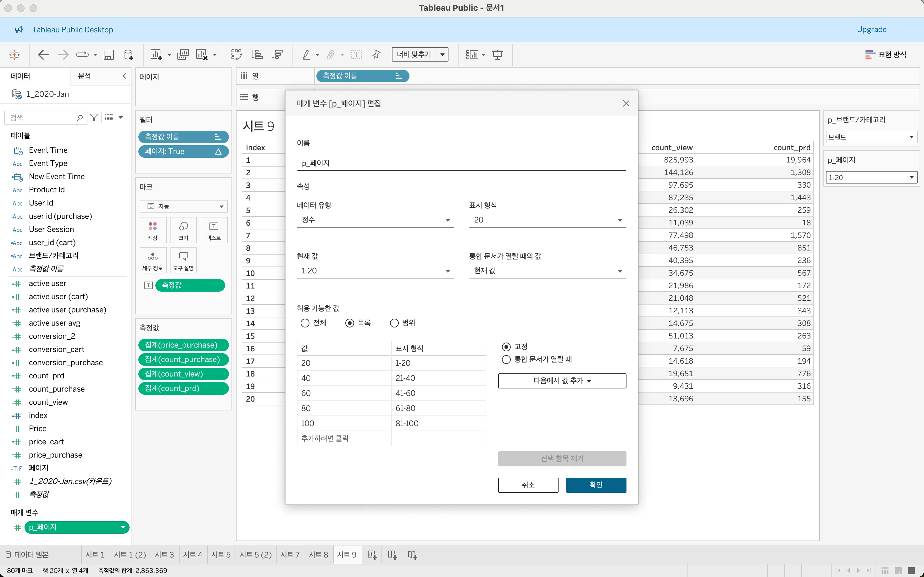The image size is (924, 577).
Task: Switch to the 분석 pane tab
Action: coord(84,76)
